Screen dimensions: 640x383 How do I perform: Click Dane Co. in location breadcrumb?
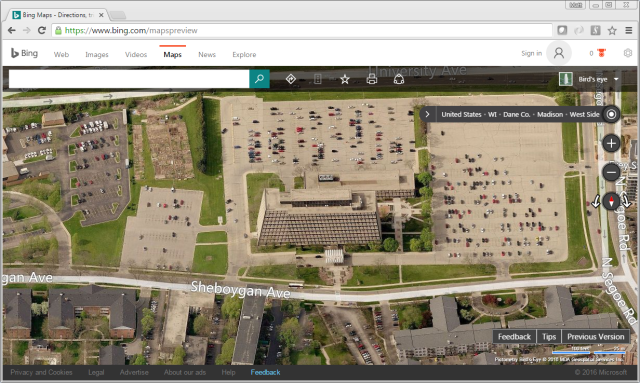click(x=517, y=114)
